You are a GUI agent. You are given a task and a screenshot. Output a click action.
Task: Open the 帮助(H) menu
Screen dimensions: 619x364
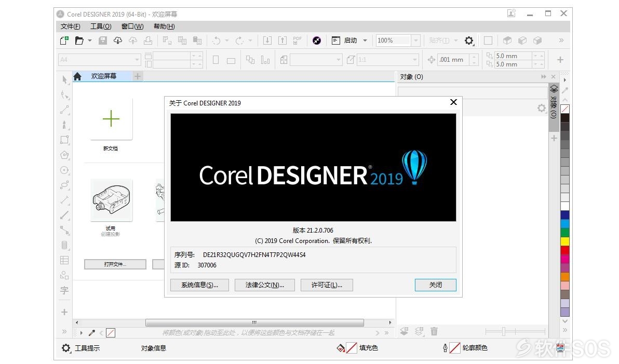164,26
